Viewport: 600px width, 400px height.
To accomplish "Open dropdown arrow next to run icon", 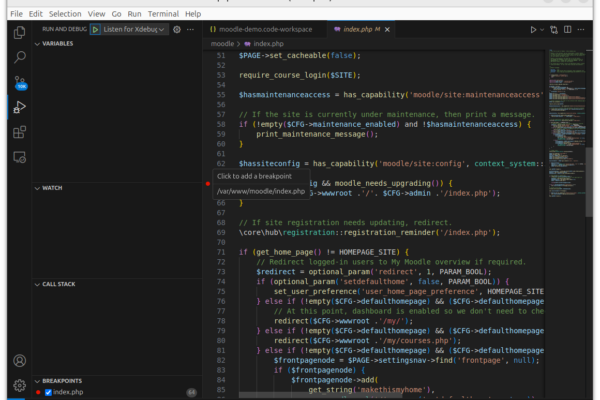I will coord(542,29).
